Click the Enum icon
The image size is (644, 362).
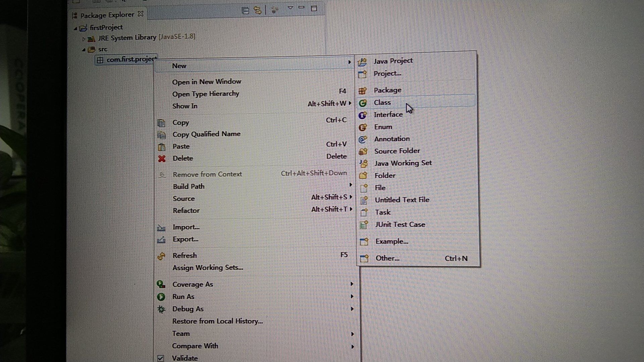(363, 127)
